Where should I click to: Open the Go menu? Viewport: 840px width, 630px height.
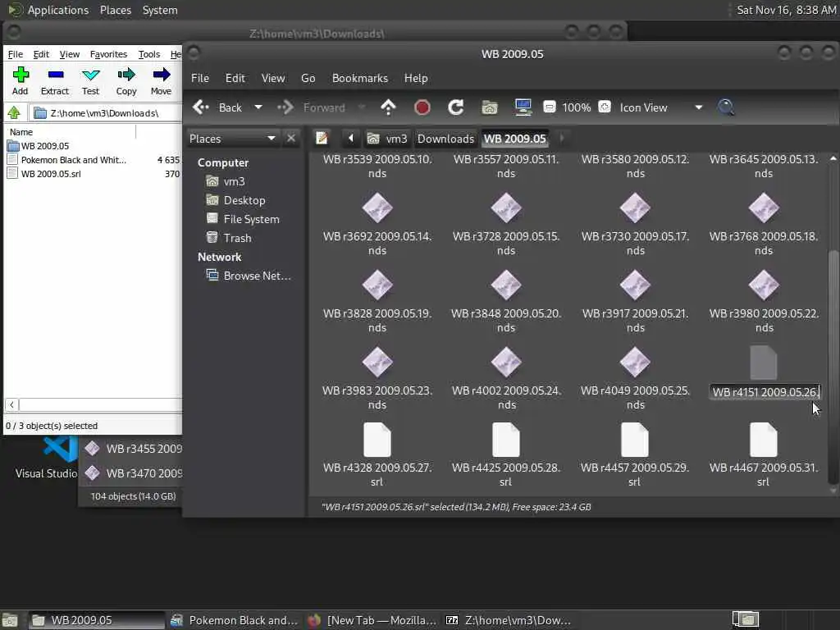(308, 78)
